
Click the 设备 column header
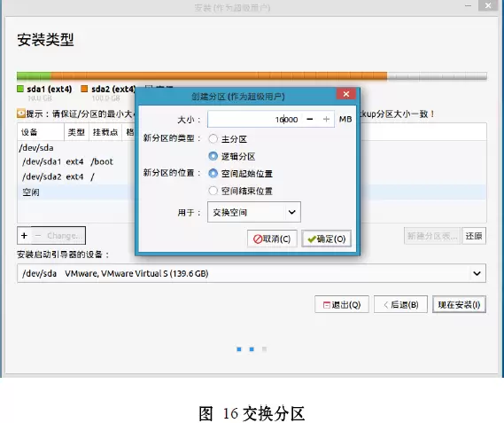tap(41, 132)
